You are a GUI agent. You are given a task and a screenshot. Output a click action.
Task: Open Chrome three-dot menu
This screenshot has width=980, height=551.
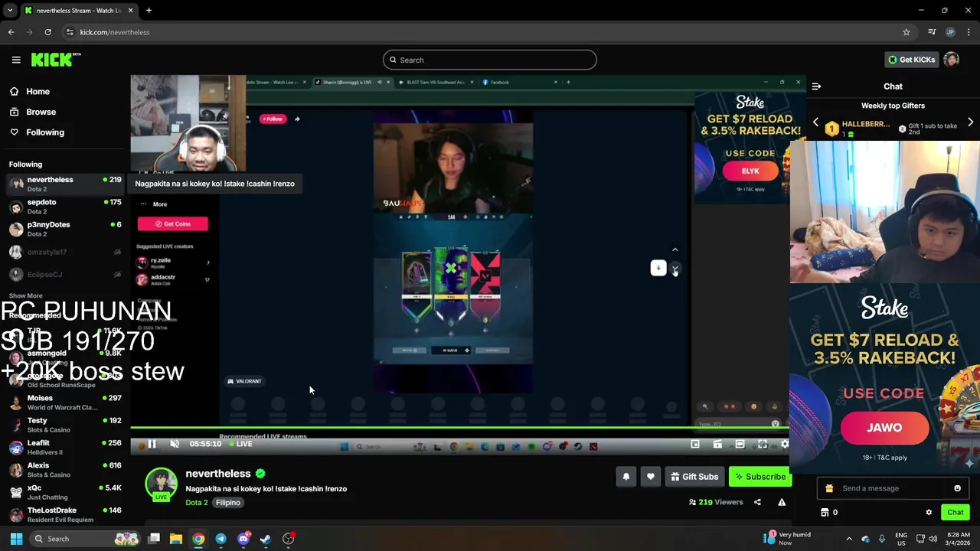[x=969, y=32]
